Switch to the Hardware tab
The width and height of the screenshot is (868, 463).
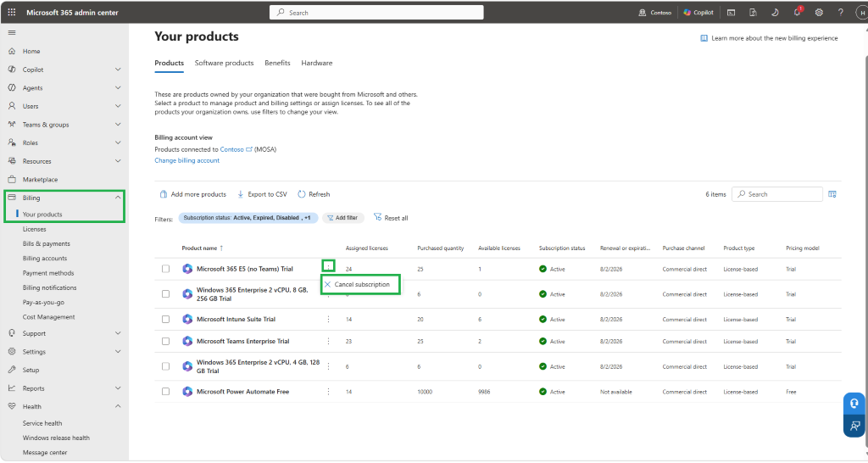[317, 63]
